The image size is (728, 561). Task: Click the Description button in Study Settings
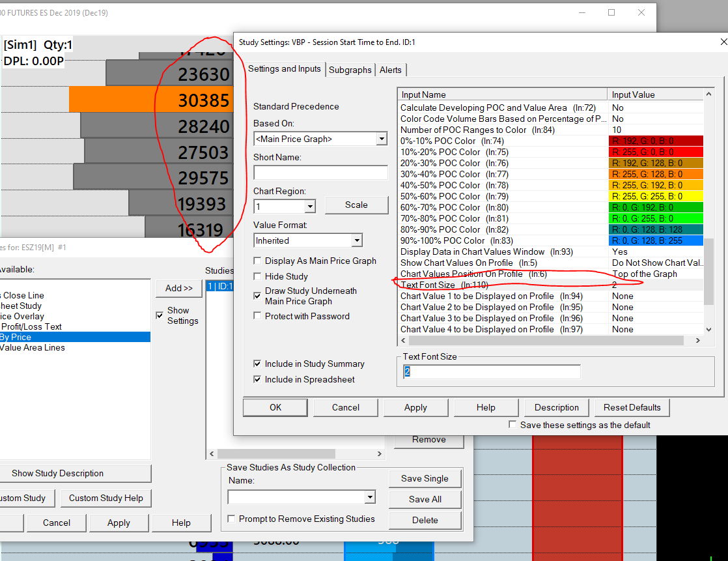point(556,407)
